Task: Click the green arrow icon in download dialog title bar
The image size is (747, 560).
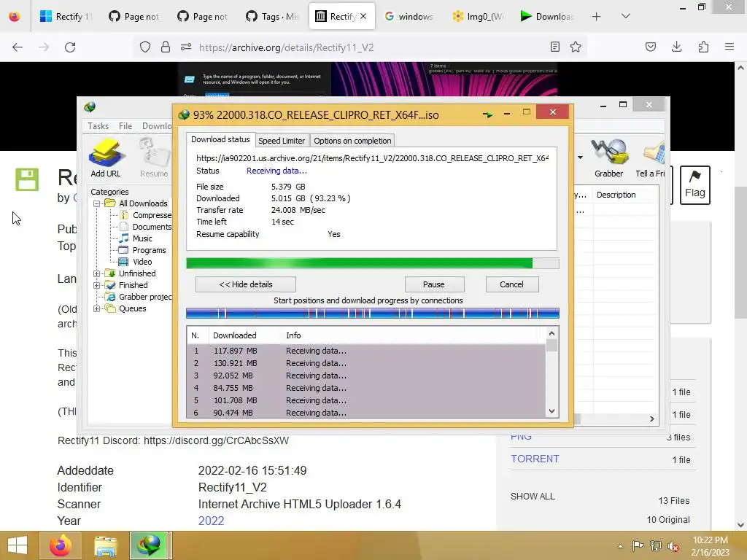Action: click(x=488, y=114)
